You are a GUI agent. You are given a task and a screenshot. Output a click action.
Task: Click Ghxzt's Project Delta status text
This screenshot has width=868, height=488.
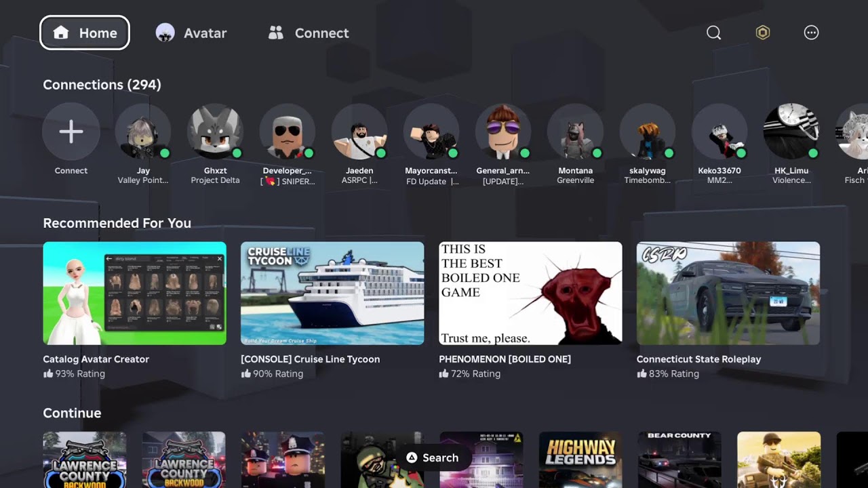click(215, 180)
